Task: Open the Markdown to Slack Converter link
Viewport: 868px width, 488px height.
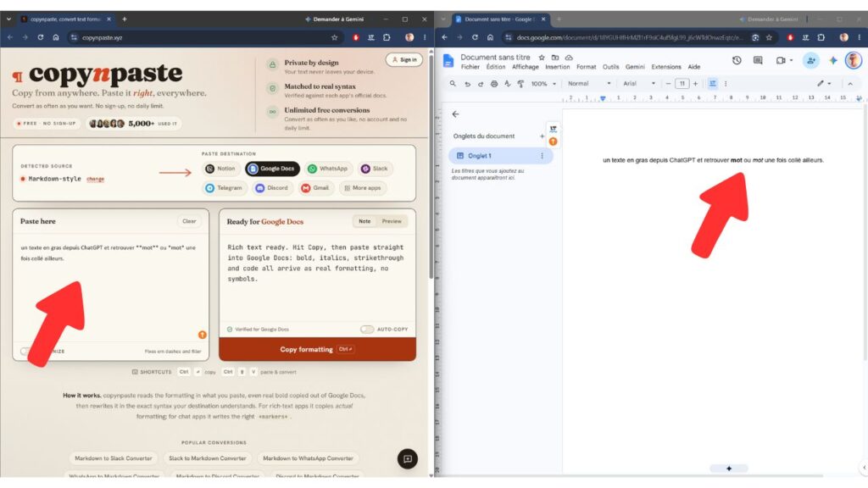Action: (x=113, y=458)
